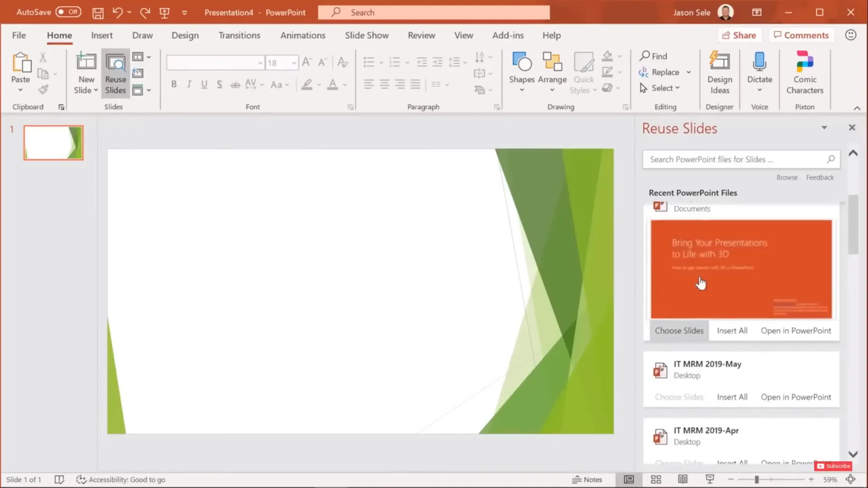Justify the paragraph text
The width and height of the screenshot is (868, 488).
point(415,84)
